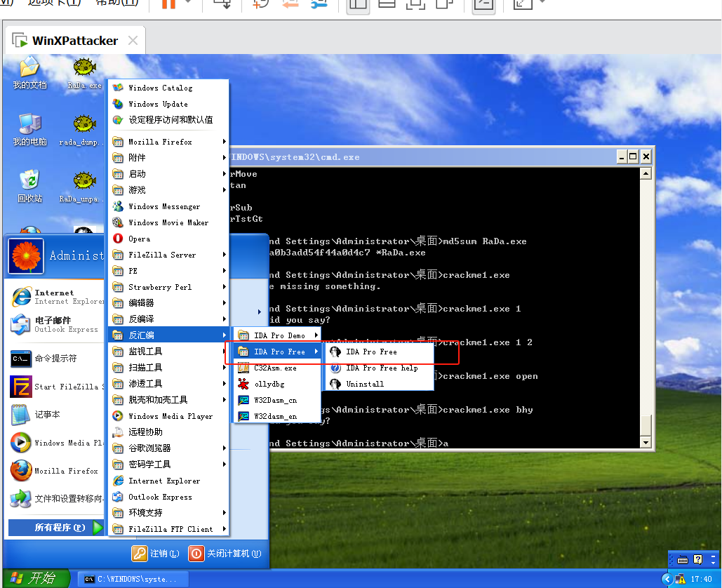Launch Opera browser from programs menu
Image resolution: width=722 pixels, height=588 pixels.
(x=168, y=239)
